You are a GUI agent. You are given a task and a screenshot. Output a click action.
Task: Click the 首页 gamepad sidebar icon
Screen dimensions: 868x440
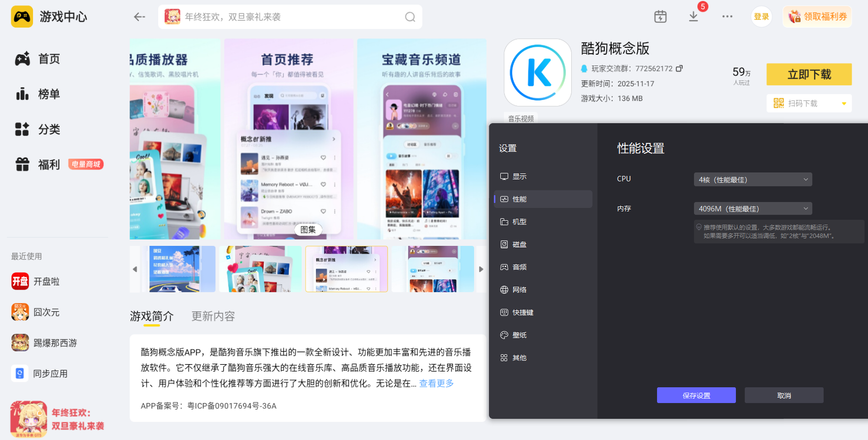(22, 59)
